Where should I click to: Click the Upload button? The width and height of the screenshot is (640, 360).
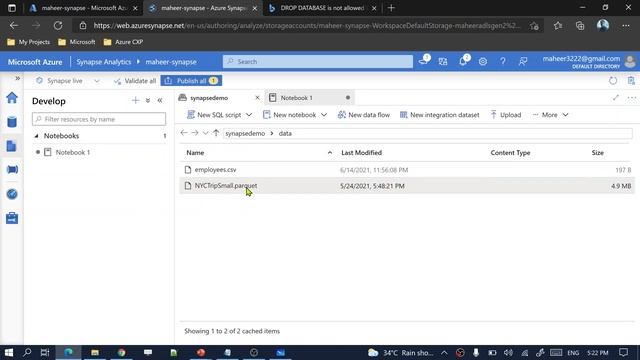tap(506, 115)
